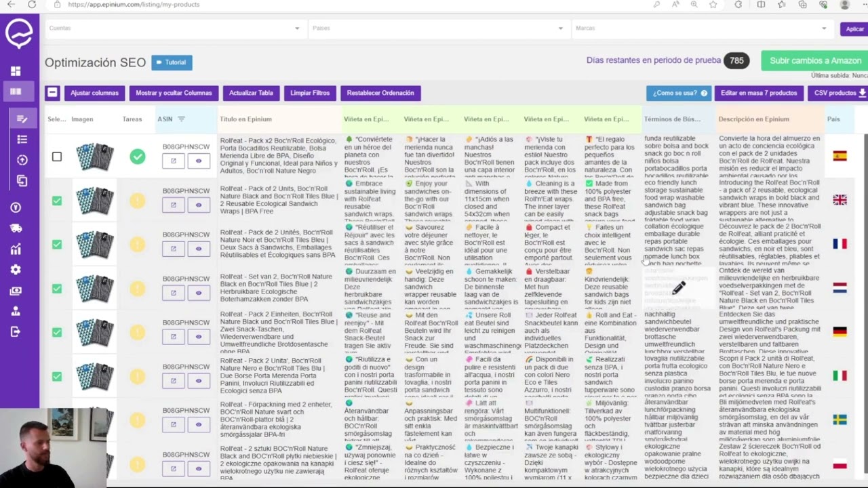Click the Epinium logo in the sidebar
The image size is (868, 488).
point(19,33)
